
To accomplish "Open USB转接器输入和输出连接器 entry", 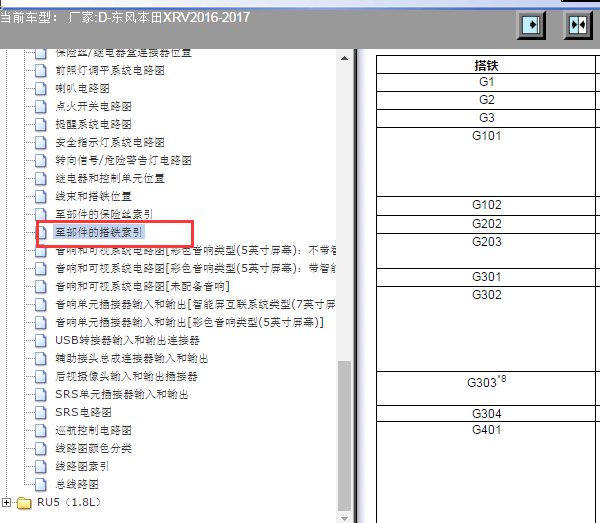I will [x=127, y=340].
